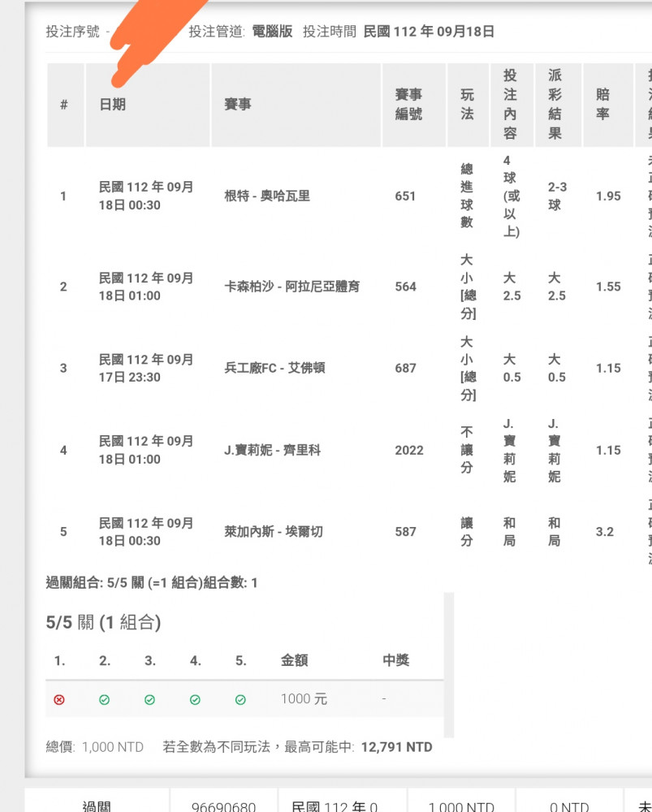Click the odds value 1.55
The image size is (652, 812).
(608, 287)
